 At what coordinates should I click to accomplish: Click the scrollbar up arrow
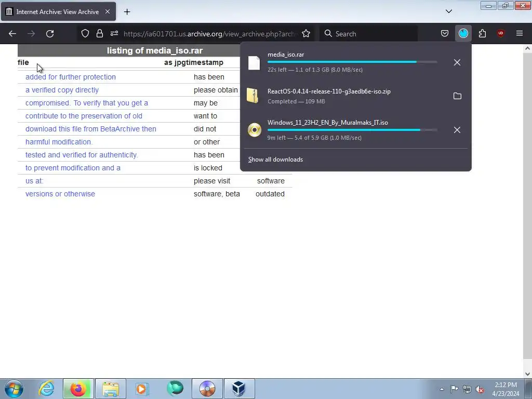(x=527, y=48)
